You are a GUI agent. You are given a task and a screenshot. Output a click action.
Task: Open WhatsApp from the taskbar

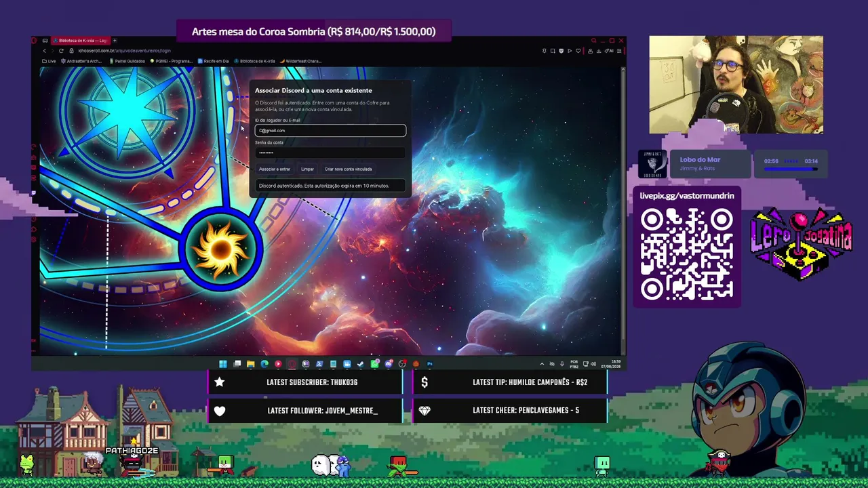point(374,364)
